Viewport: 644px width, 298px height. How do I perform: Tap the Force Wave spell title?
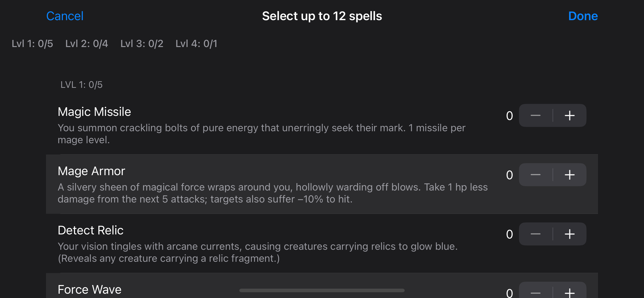(90, 290)
